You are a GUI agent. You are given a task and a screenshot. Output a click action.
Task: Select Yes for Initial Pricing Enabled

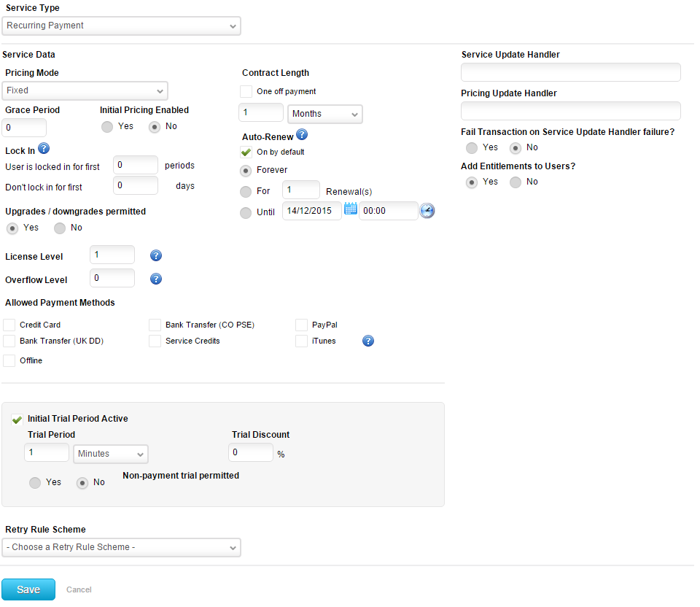click(107, 127)
